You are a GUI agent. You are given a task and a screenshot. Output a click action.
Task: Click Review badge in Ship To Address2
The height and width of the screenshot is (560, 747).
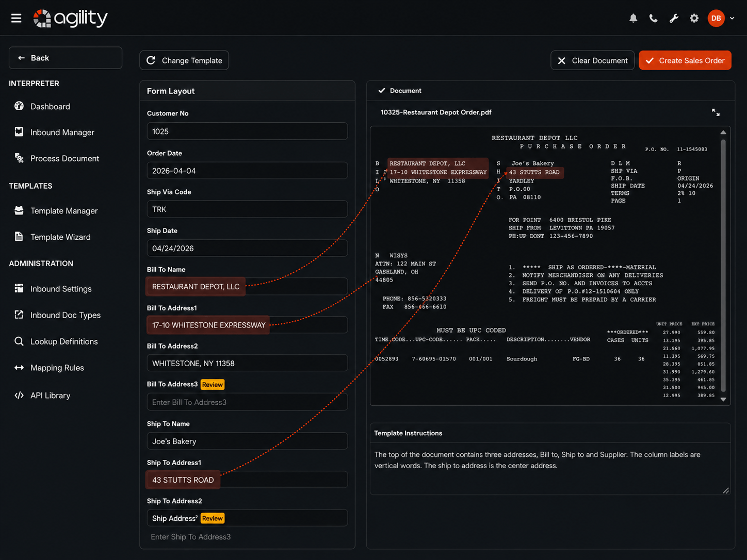tap(213, 518)
